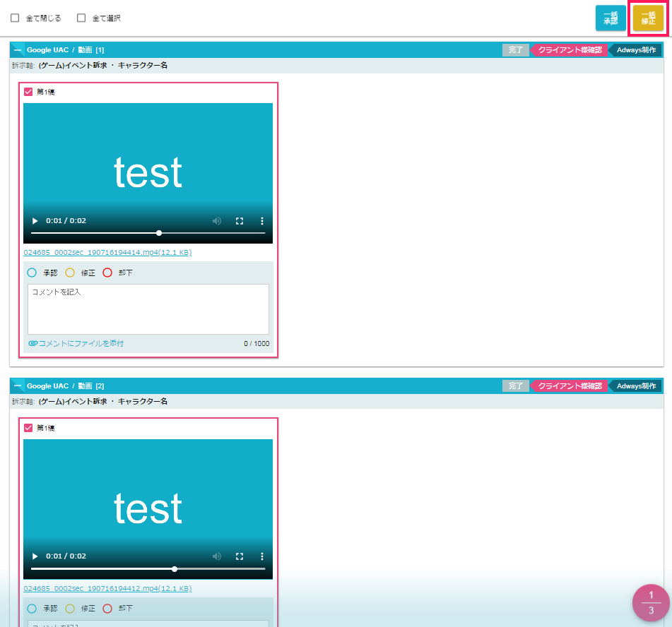Open three-dot menu on second video

262,556
